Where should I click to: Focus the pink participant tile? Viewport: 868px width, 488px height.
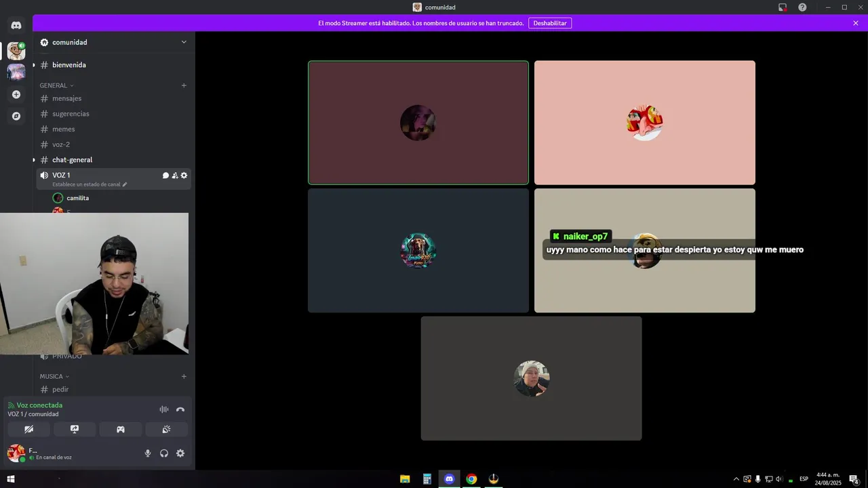645,123
